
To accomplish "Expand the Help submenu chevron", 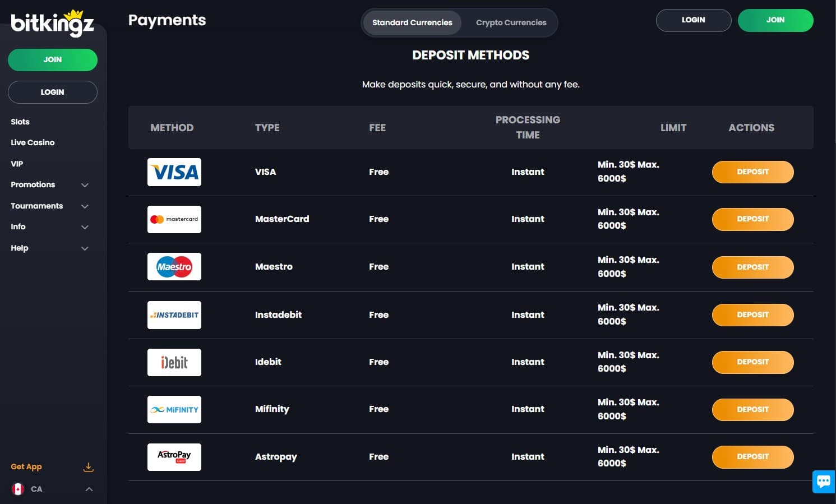I will click(x=85, y=248).
